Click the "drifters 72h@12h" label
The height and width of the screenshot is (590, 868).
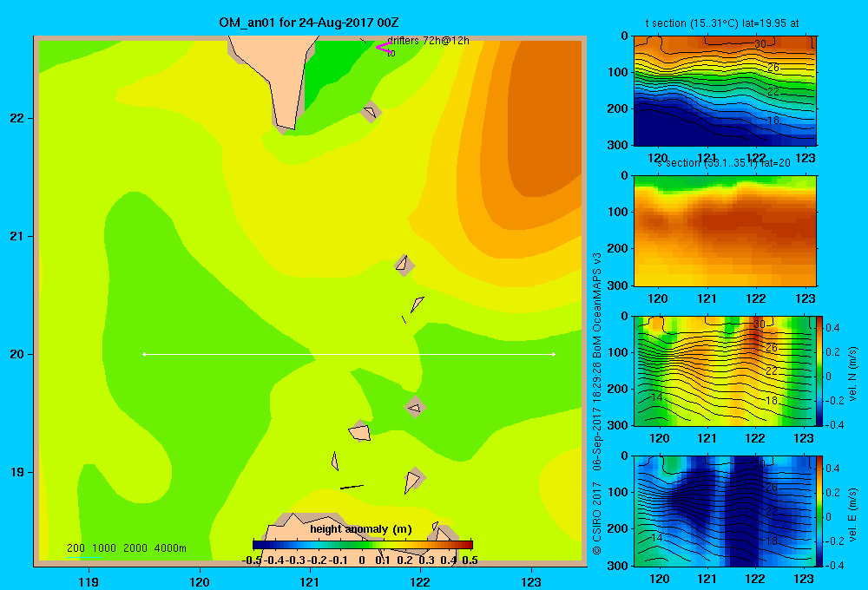429,41
